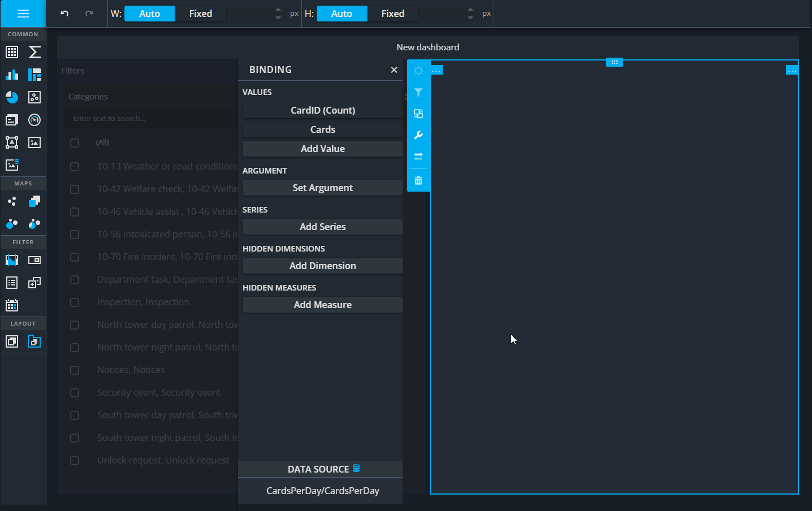
Task: Check the 10-13 Weather or road conditions box
Action: (x=75, y=167)
